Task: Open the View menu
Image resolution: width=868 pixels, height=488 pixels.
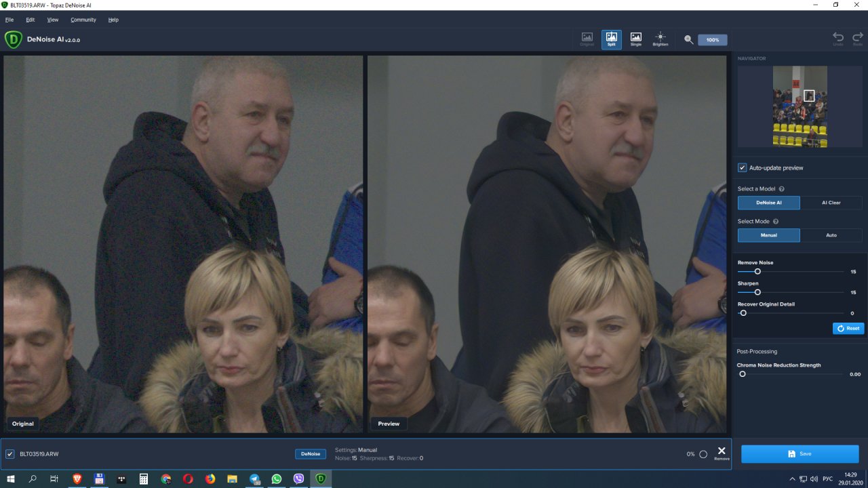Action: 53,20
